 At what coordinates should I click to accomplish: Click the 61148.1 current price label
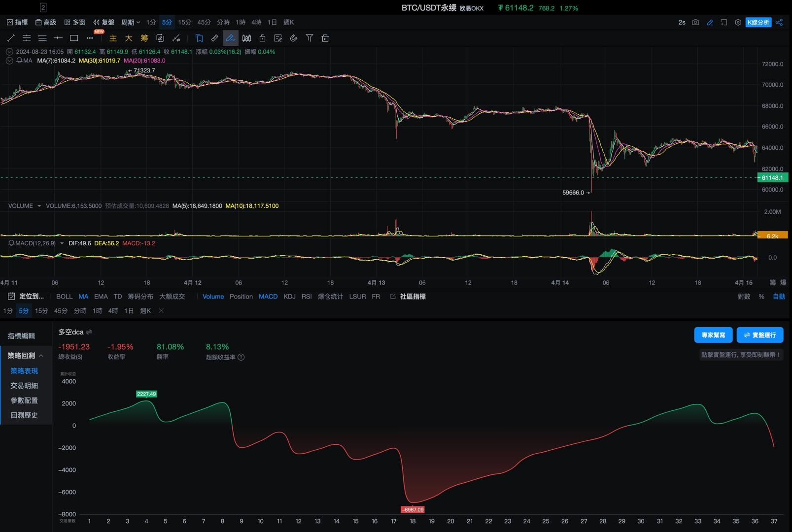[x=772, y=178]
